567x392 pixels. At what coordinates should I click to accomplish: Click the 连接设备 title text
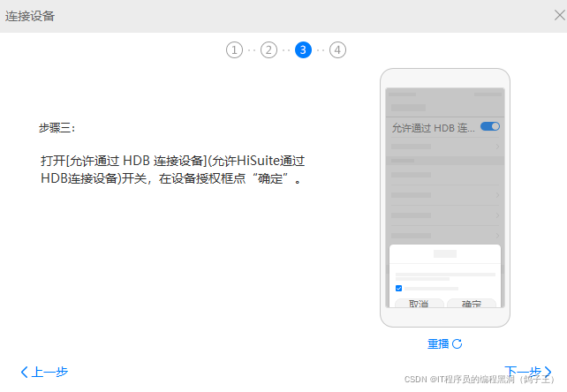[x=30, y=16]
